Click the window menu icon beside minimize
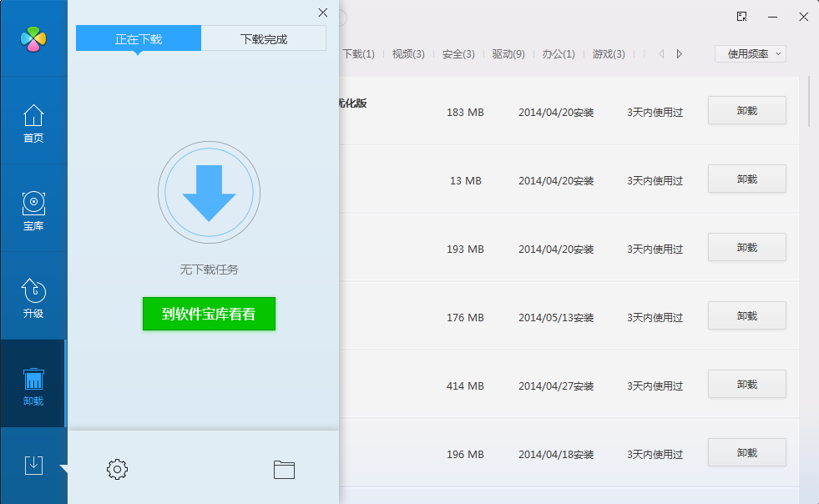This screenshot has height=504, width=819. 741,16
